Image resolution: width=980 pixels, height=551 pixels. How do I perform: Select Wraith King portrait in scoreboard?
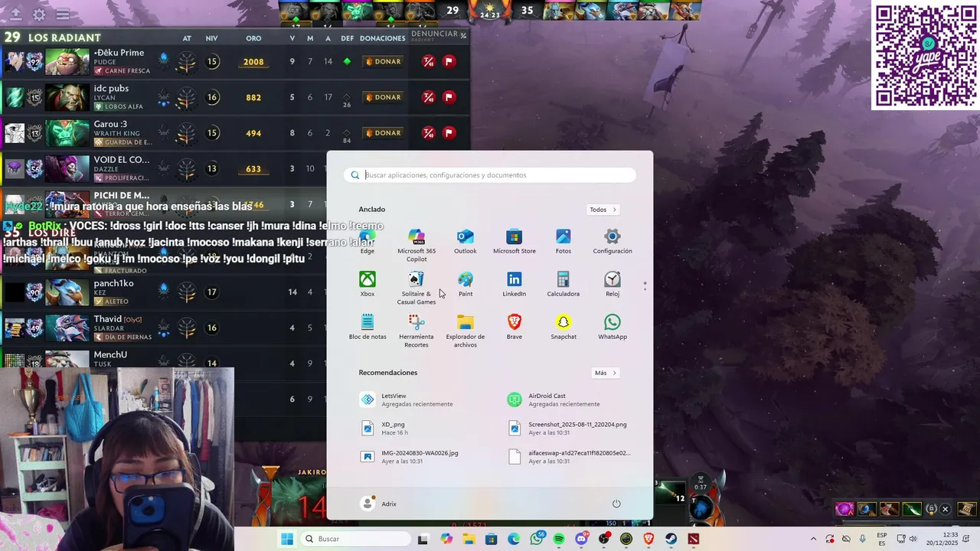click(x=67, y=132)
